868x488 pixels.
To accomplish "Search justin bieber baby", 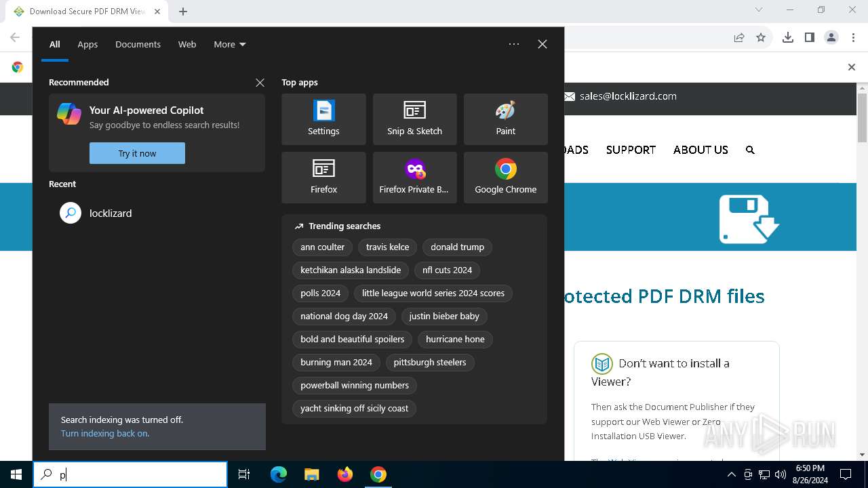I will (x=444, y=317).
